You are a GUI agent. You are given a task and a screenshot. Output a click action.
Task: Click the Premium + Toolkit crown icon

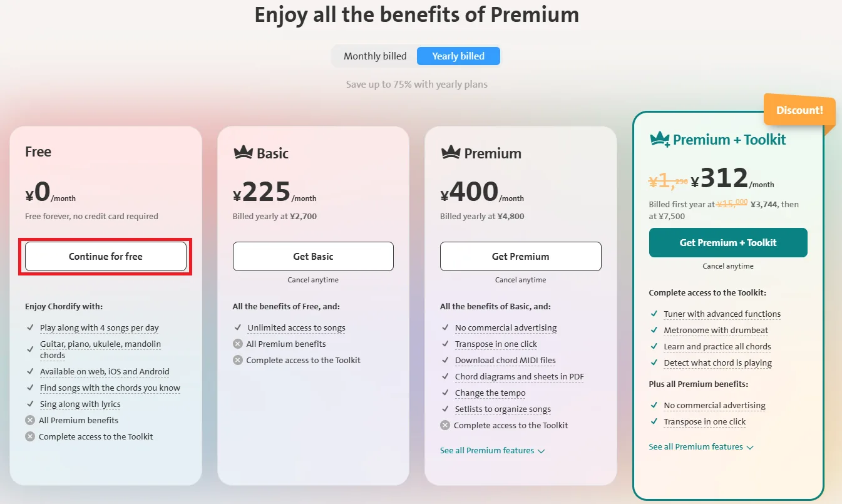(x=660, y=139)
